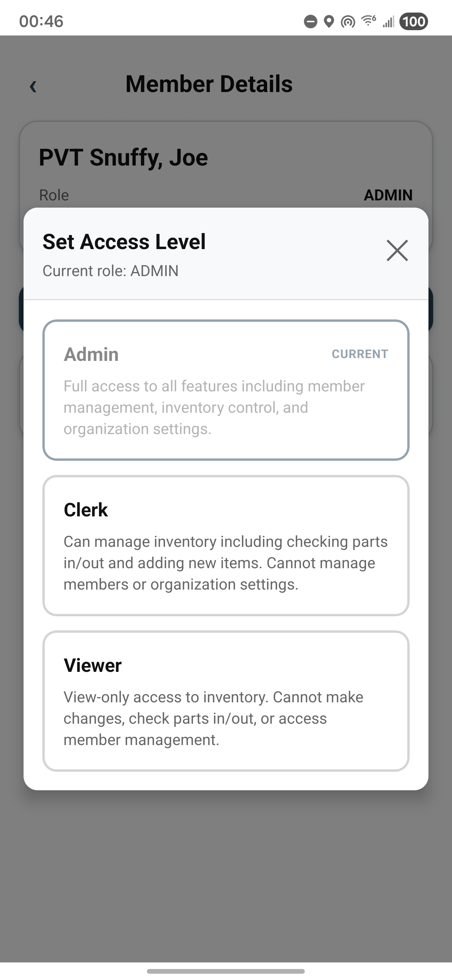Select the Admin access level card
Screen dimensions: 452x980
226,390
